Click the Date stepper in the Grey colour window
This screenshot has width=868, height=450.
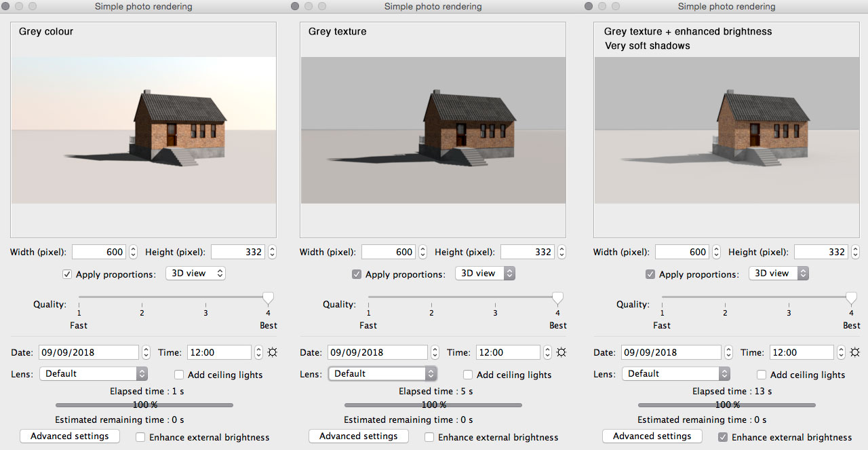tap(146, 352)
